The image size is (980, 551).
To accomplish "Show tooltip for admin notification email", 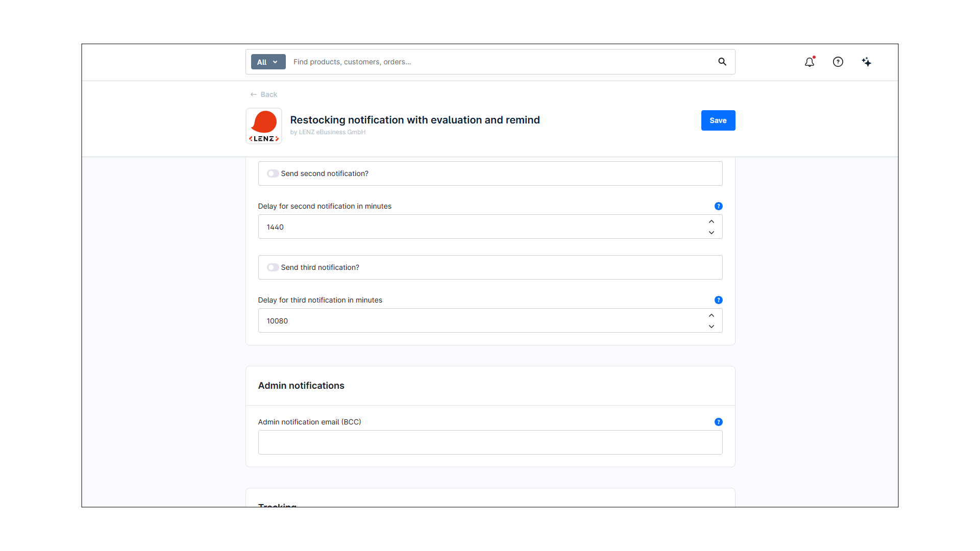I will pos(718,422).
